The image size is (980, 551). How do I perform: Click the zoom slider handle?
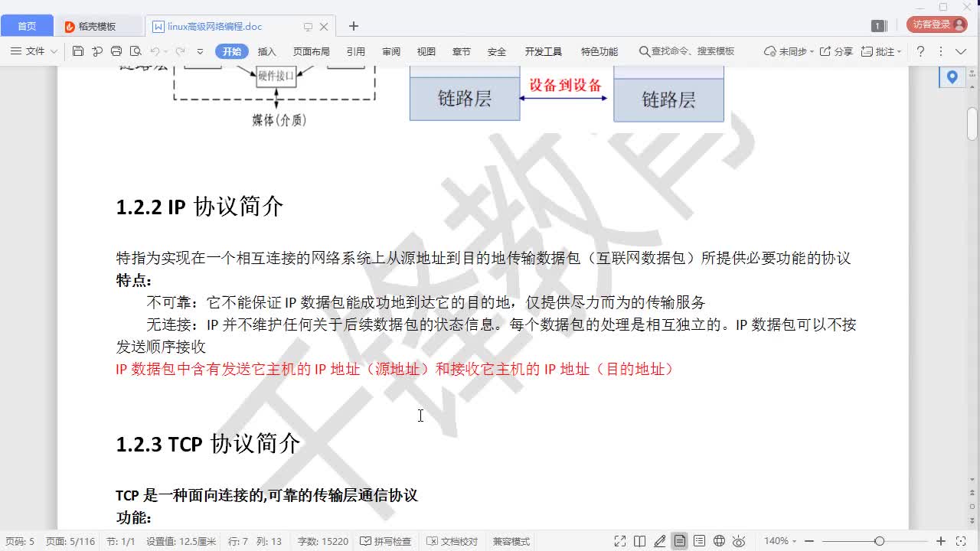879,541
